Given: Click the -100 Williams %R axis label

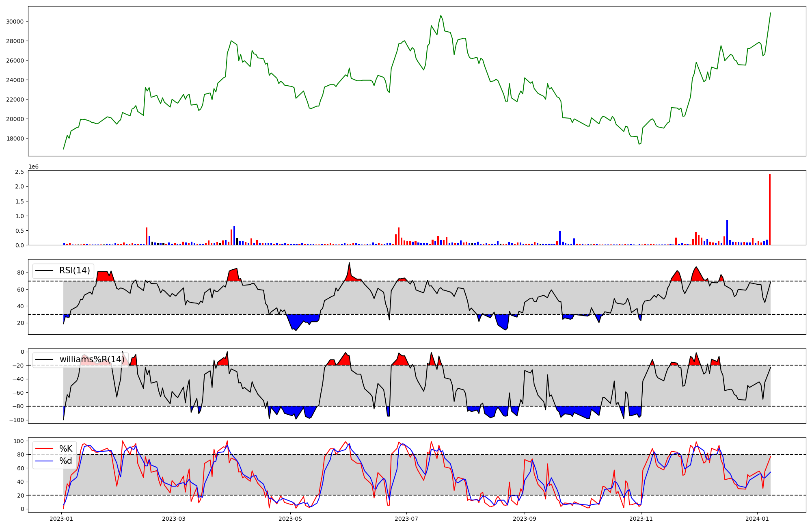Looking at the screenshot, I should tap(17, 420).
